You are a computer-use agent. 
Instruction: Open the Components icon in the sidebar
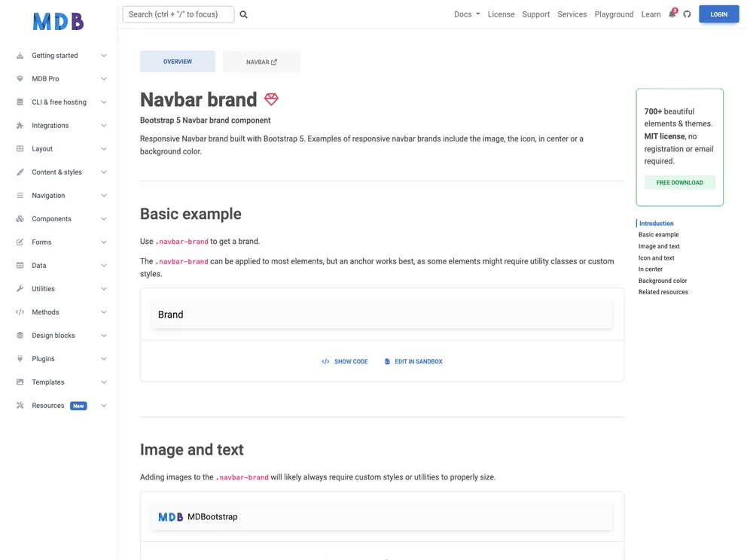pyautogui.click(x=19, y=218)
